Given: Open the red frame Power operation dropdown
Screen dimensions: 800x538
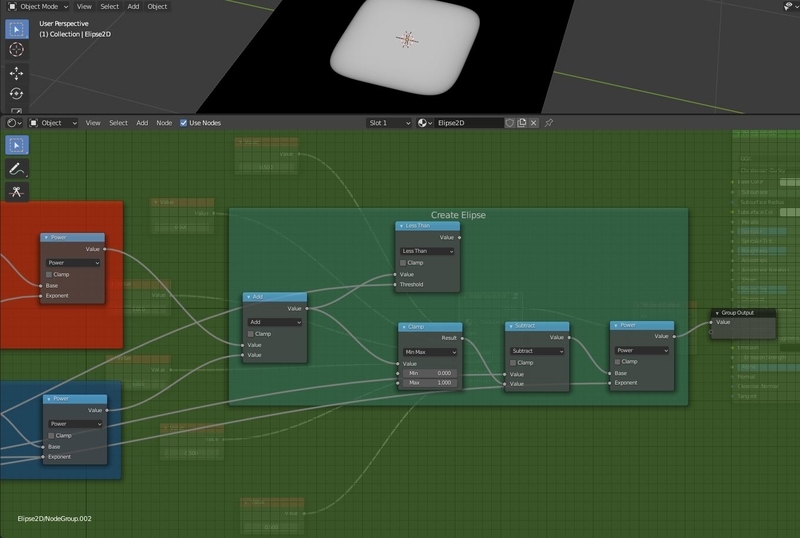Looking at the screenshot, I should click(73, 263).
